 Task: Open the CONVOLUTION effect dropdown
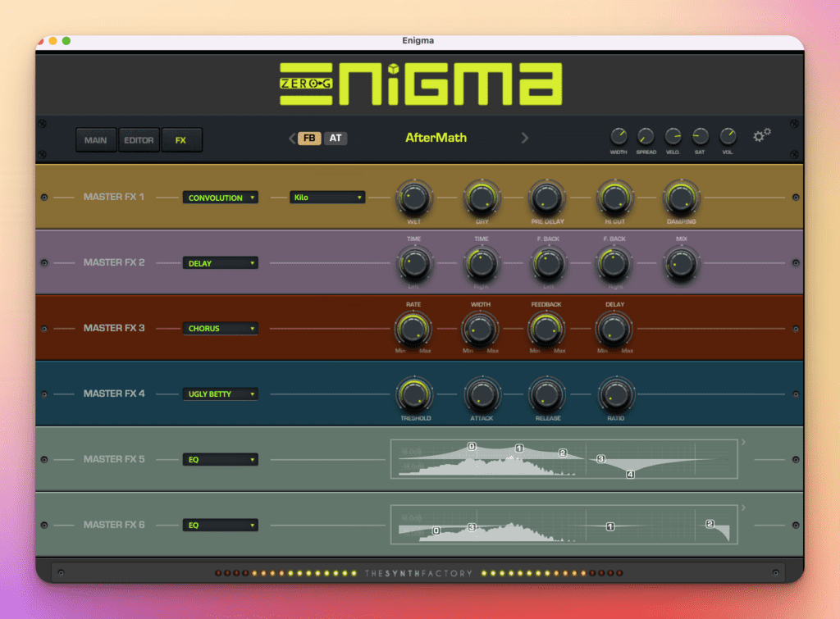220,198
